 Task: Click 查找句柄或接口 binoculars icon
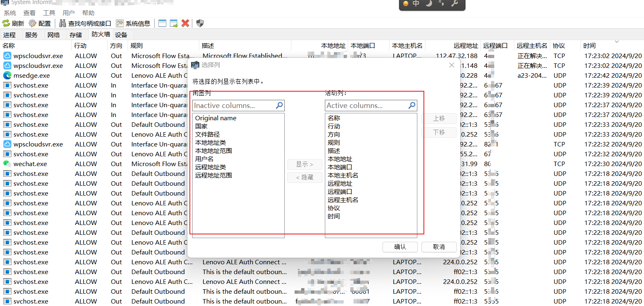tap(63, 23)
